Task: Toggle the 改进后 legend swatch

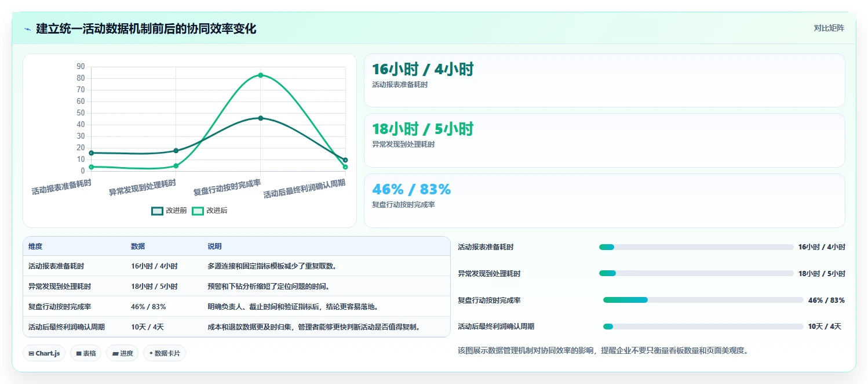Action: click(x=198, y=211)
